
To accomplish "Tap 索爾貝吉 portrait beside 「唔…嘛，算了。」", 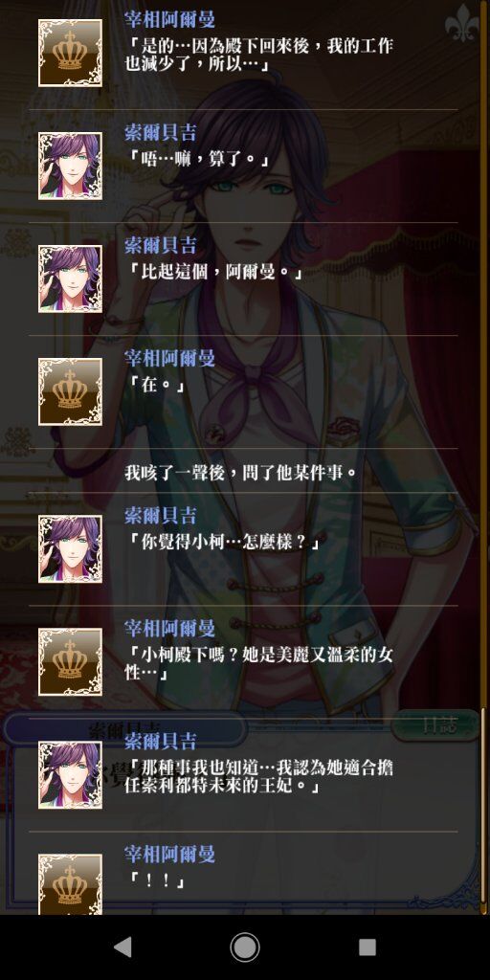I will (70, 167).
